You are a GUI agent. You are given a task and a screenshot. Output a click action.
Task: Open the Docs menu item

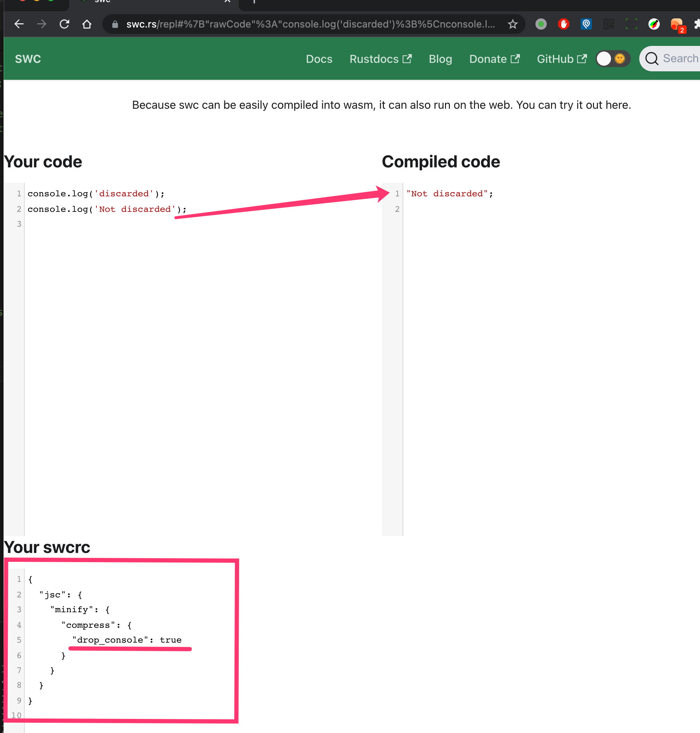319,59
